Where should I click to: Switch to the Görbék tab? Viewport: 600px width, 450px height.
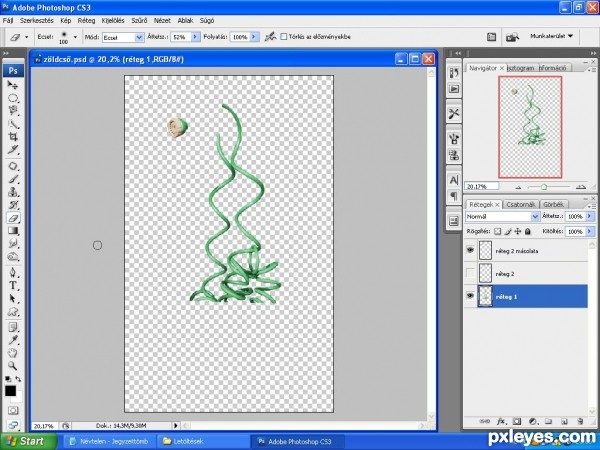553,204
